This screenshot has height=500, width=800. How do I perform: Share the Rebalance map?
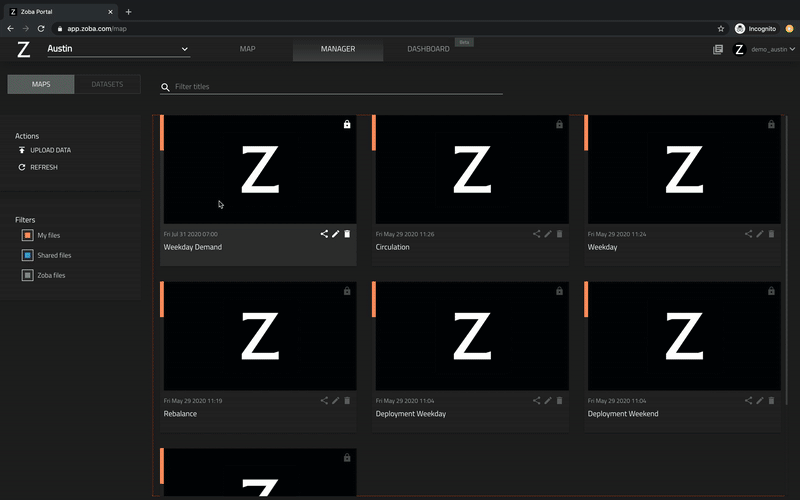point(324,401)
